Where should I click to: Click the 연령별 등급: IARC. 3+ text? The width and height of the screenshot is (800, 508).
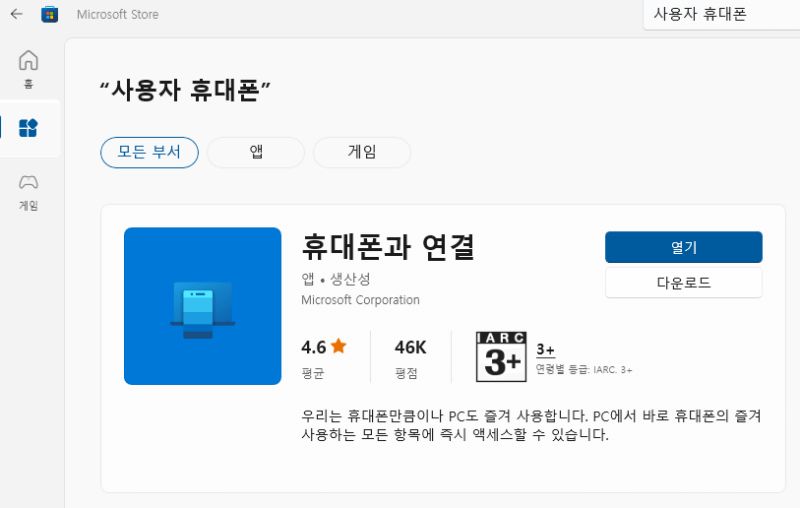584,370
